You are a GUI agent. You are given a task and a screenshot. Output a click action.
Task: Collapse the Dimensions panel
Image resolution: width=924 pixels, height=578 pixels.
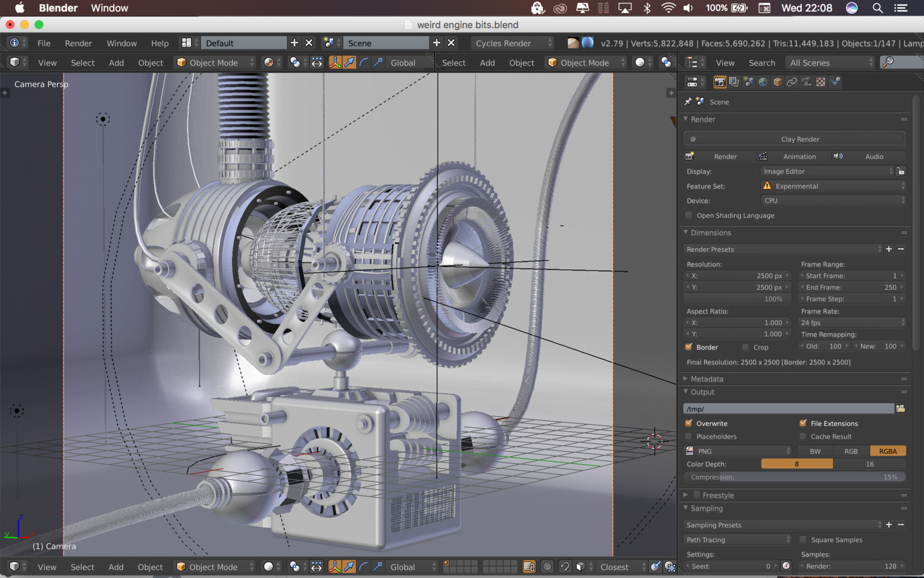[x=710, y=232]
